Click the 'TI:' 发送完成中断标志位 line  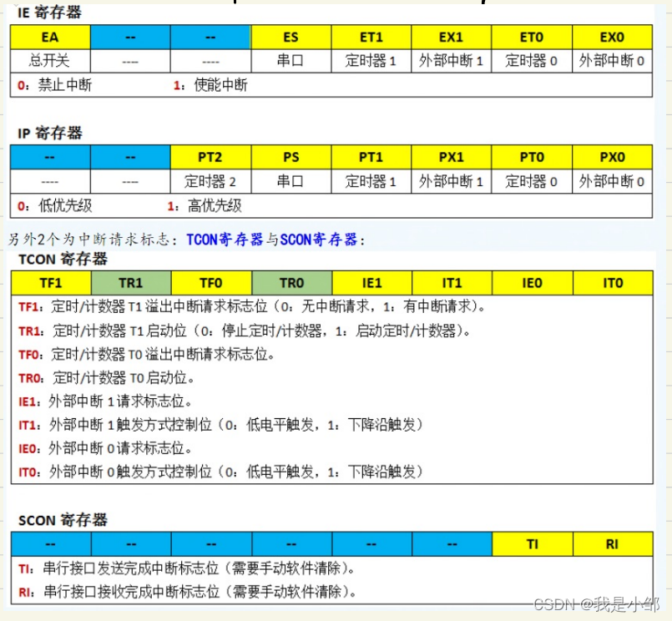(187, 568)
